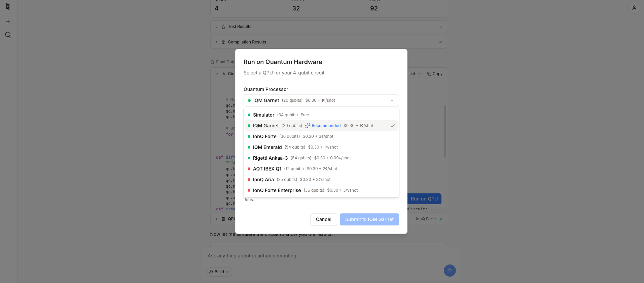Open the Quantum Processor dropdown

click(x=321, y=100)
